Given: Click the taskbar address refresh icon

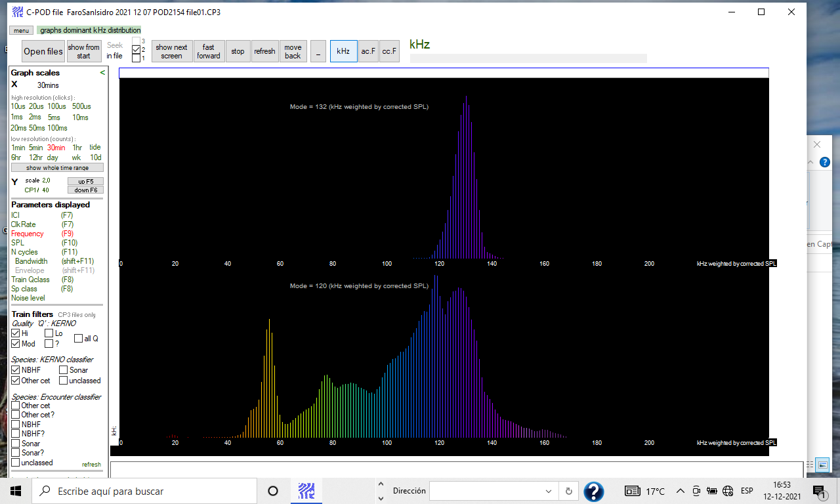Looking at the screenshot, I should (568, 491).
